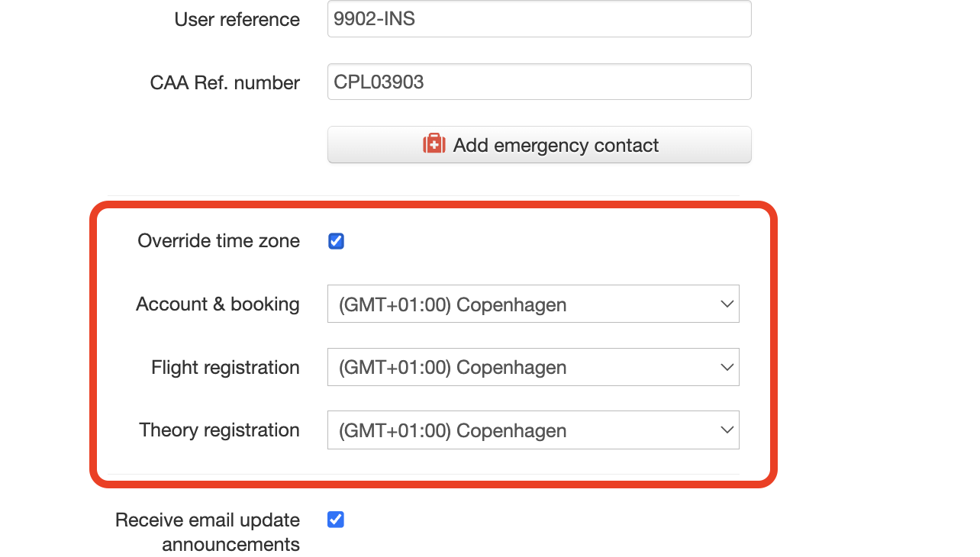The width and height of the screenshot is (980, 557).
Task: Click the Theory registration dropdown chevron
Action: coord(726,430)
